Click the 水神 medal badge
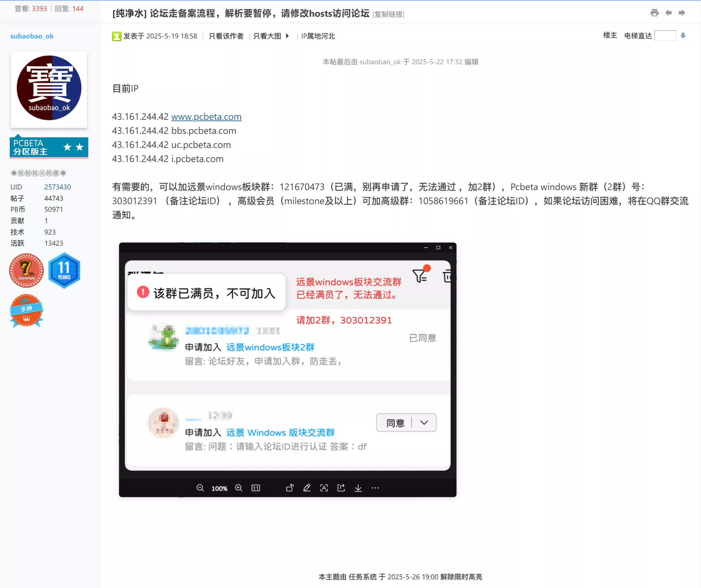The width and height of the screenshot is (701, 588). point(26,310)
